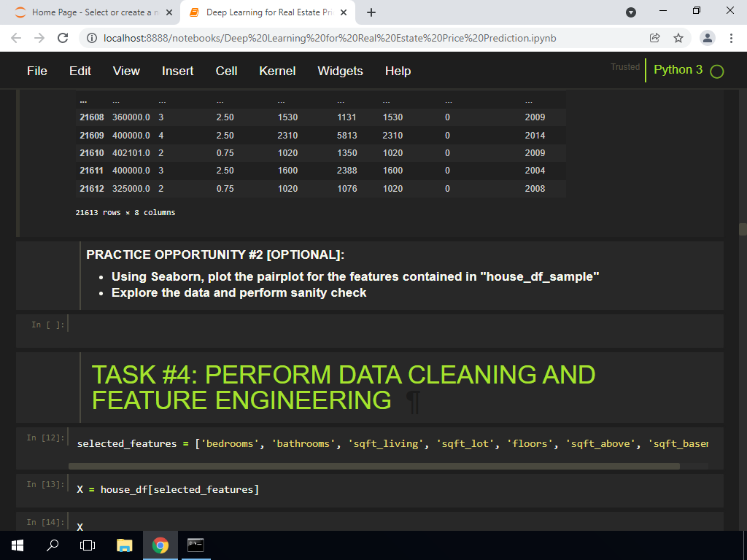747x560 pixels.
Task: Expand the Insert menu
Action: click(x=177, y=71)
